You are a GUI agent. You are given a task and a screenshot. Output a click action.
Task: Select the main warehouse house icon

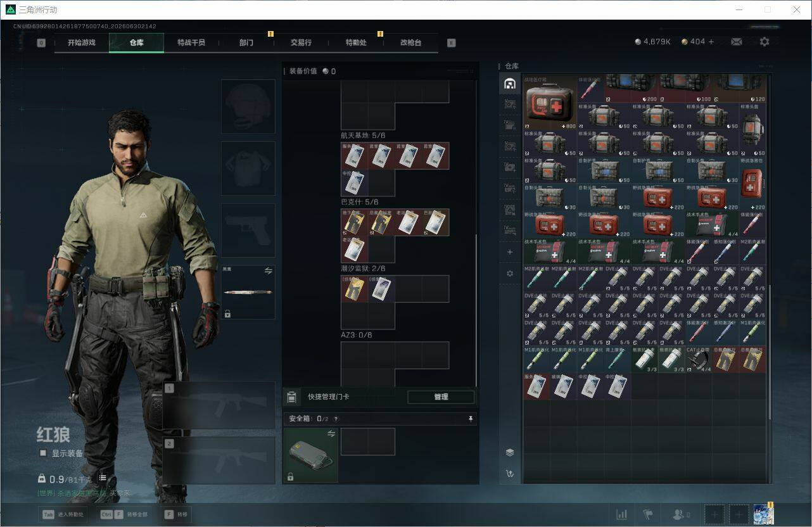coord(510,84)
